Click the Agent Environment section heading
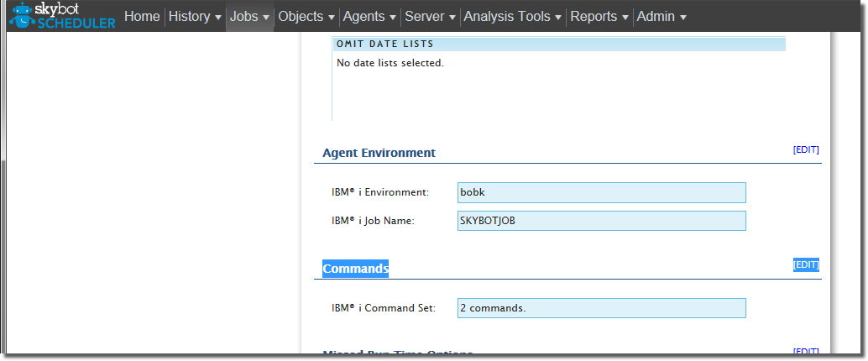 (x=379, y=153)
